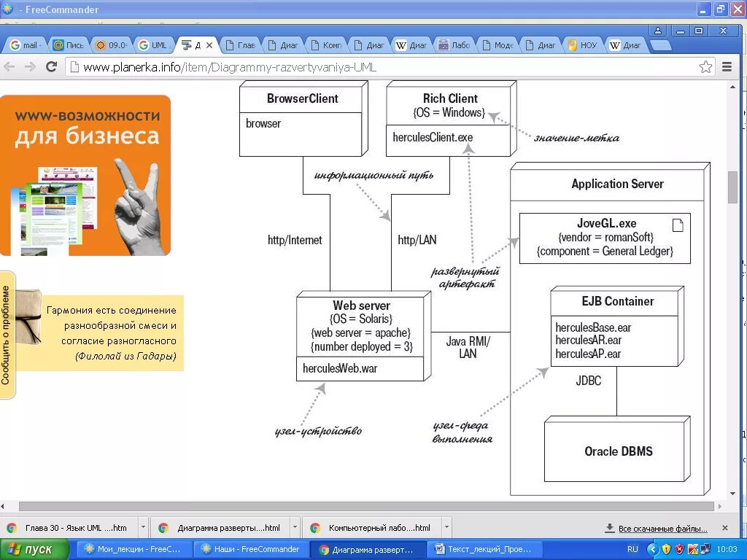Click the horizontal scrollbar left arrow
Image resolution: width=747 pixels, height=560 pixels.
[3, 506]
